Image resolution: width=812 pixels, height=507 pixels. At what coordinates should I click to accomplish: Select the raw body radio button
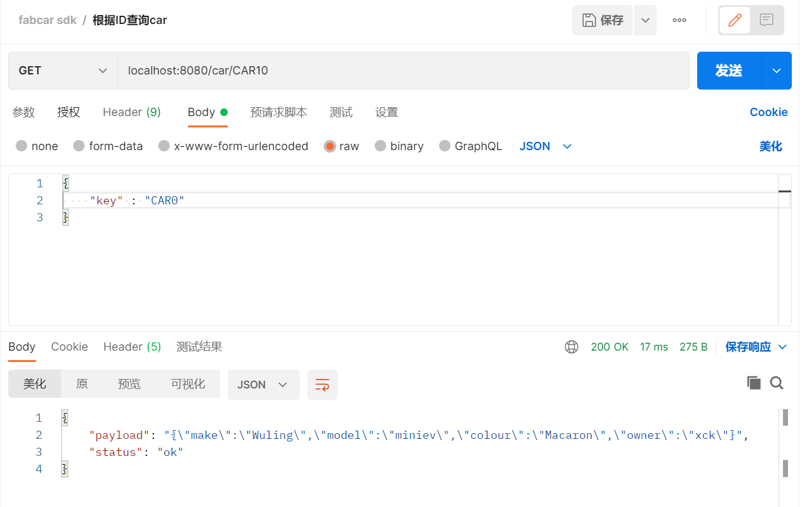pos(331,146)
